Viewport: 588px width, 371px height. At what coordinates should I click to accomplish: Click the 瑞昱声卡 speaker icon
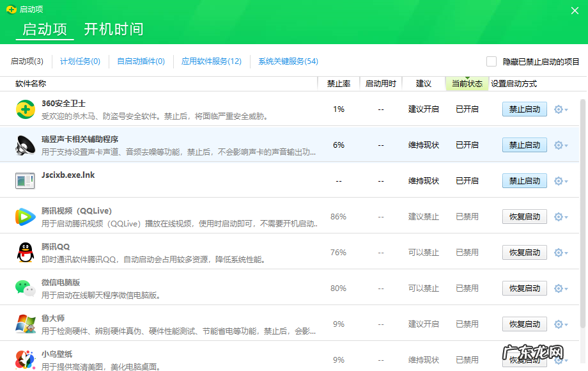point(24,145)
